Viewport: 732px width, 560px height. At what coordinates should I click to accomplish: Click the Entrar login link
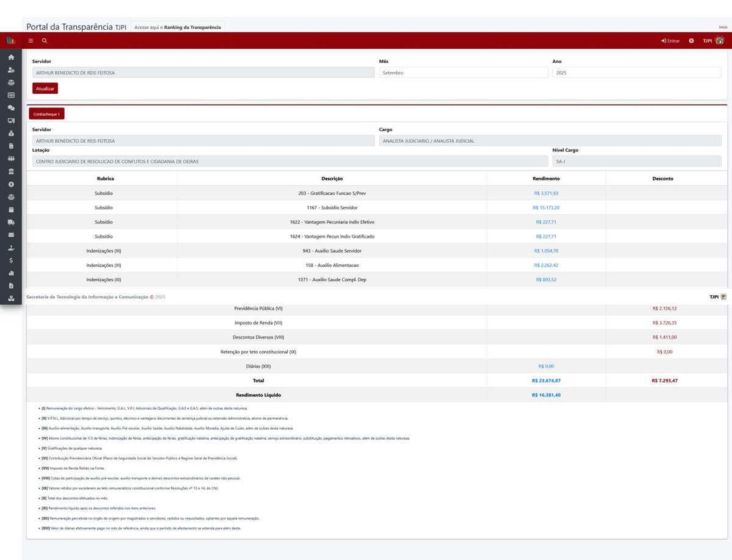[x=670, y=41]
